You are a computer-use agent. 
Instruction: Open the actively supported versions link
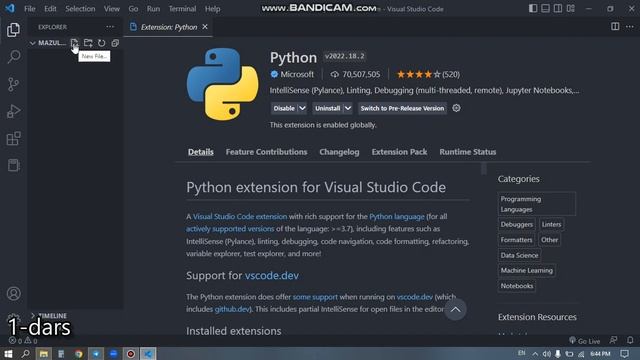[x=230, y=229]
